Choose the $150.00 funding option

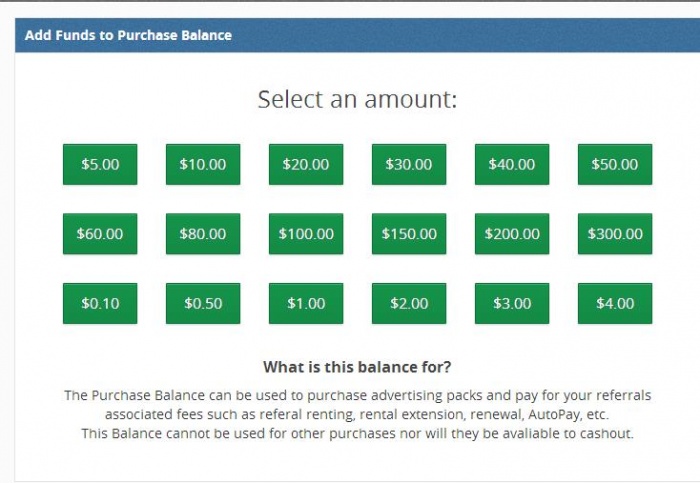[409, 234]
